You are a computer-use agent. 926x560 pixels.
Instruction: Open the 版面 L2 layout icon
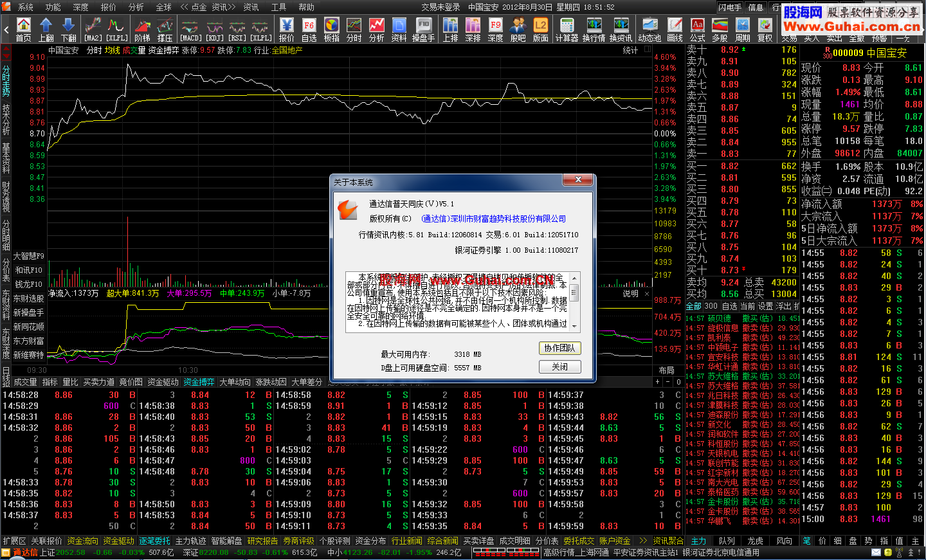coord(541,30)
